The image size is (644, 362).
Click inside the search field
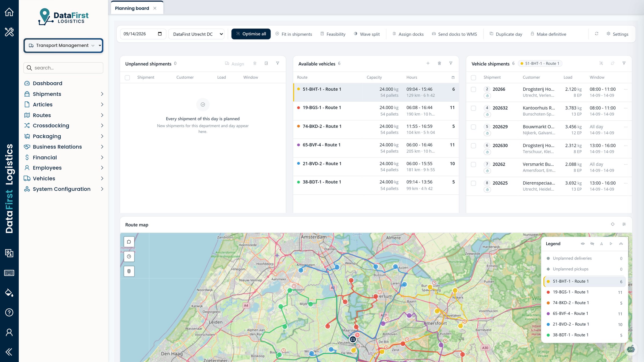point(63,68)
